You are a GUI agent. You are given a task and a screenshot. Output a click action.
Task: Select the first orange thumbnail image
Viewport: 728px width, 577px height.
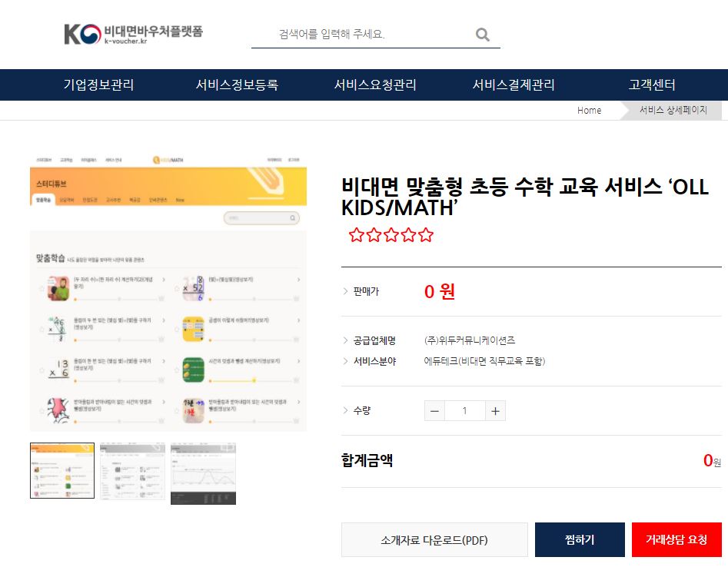[62, 470]
